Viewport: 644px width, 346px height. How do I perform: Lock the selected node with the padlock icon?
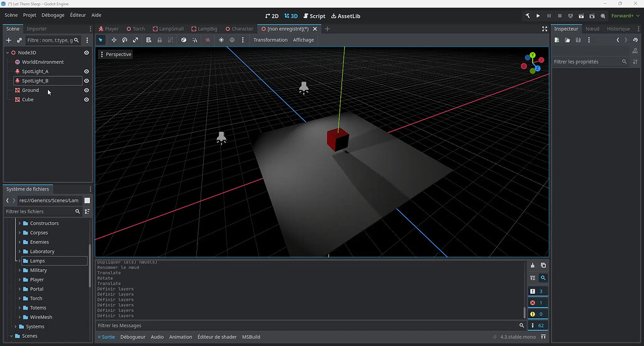[x=159, y=40]
